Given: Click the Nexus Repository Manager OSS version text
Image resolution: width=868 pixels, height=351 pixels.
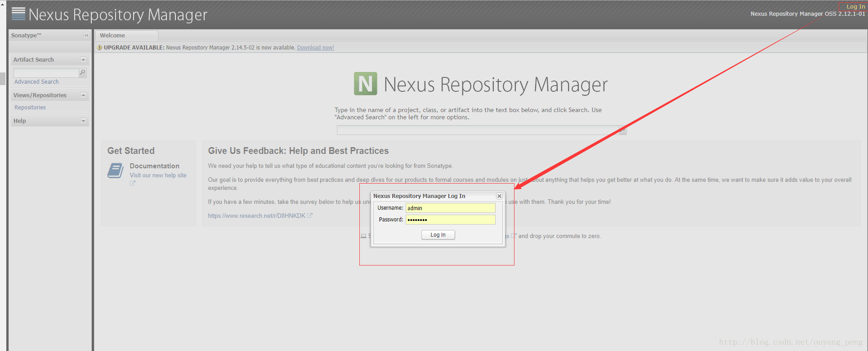Looking at the screenshot, I should pyautogui.click(x=808, y=14).
